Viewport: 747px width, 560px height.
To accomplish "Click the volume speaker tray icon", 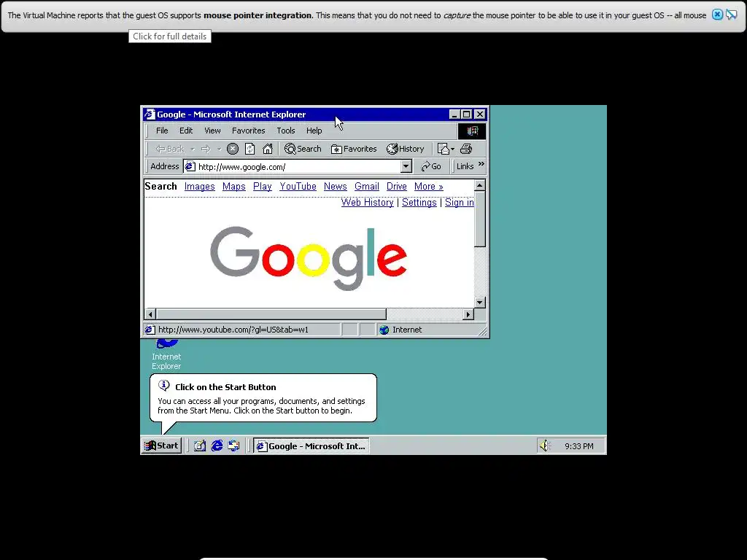I will 544,446.
